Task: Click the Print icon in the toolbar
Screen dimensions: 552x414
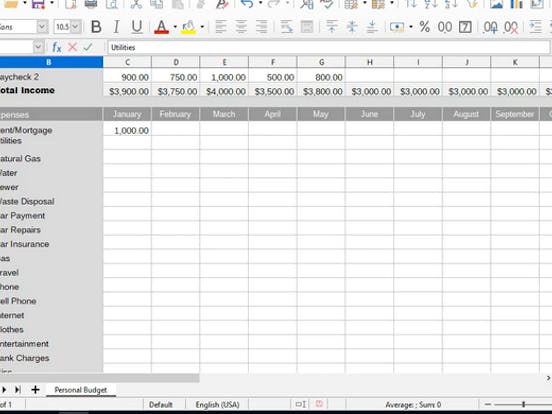Action: click(90, 4)
